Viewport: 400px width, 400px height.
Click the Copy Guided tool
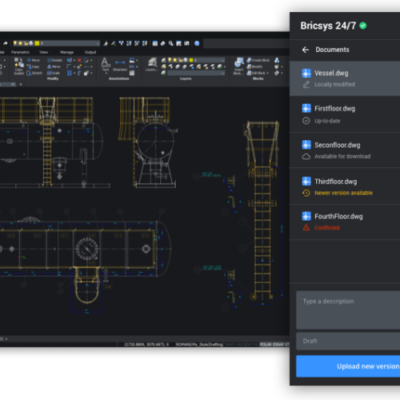(x=19, y=66)
